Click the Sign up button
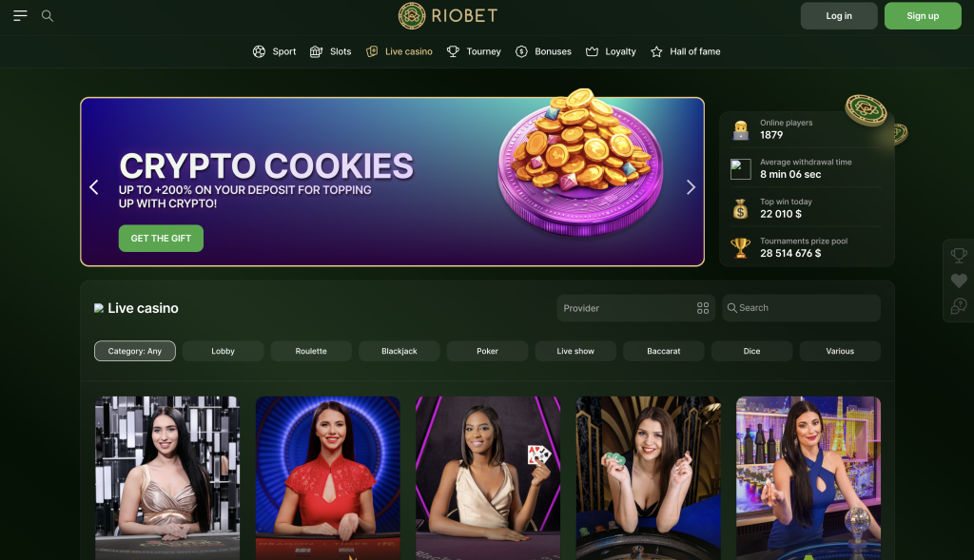This screenshot has height=560, width=974. point(923,16)
